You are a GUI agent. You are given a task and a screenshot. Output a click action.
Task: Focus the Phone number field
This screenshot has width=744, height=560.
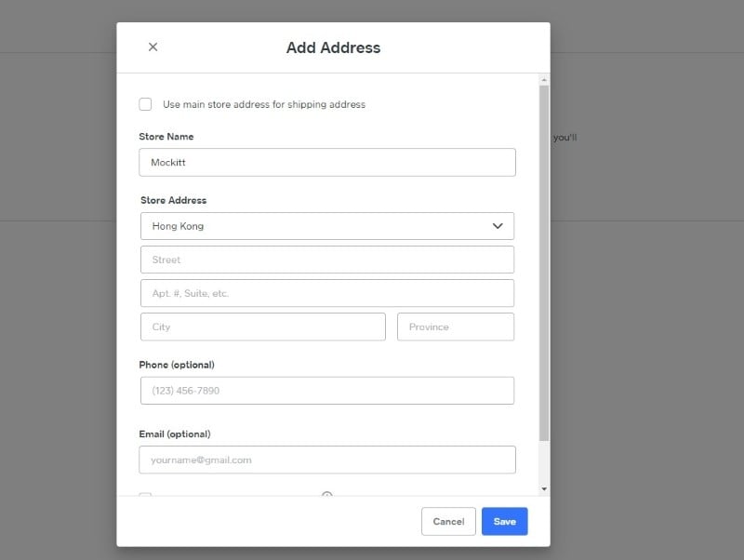click(x=326, y=391)
